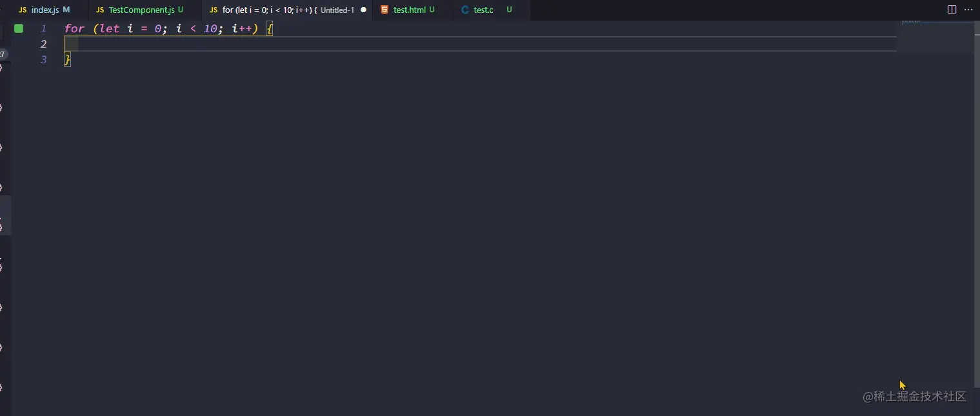Click the M git status badge on index.js
The width and height of the screenshot is (980, 416).
[x=66, y=10]
